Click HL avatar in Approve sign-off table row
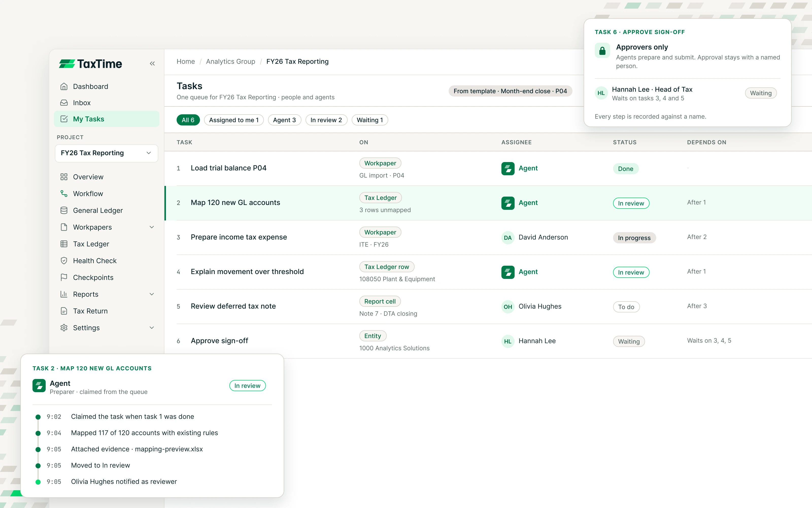Image resolution: width=812 pixels, height=508 pixels. (508, 341)
